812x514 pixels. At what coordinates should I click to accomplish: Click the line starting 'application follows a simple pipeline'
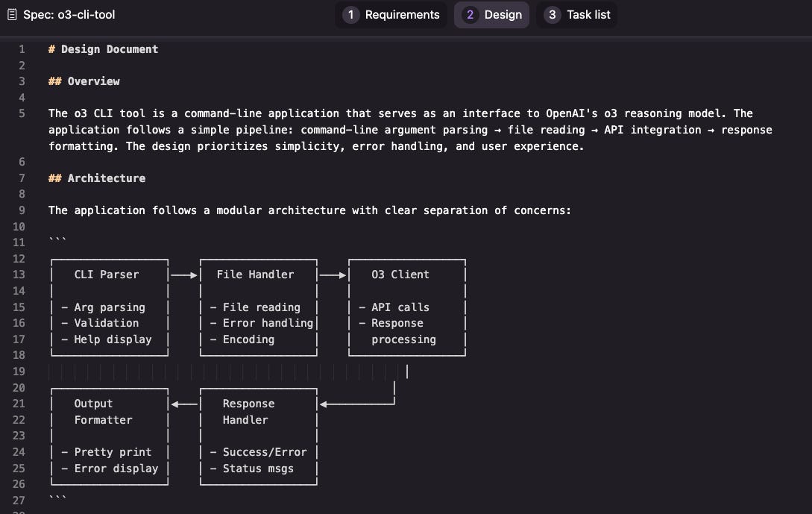(x=410, y=130)
